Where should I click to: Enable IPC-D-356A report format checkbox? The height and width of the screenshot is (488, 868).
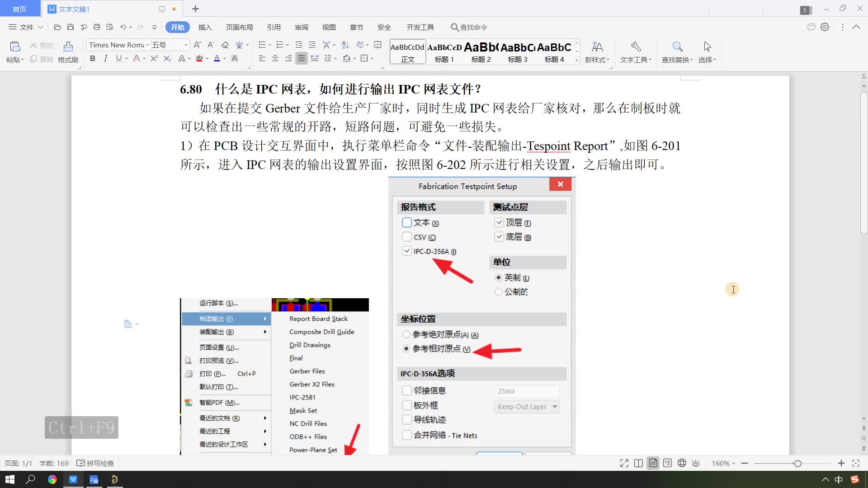(406, 251)
